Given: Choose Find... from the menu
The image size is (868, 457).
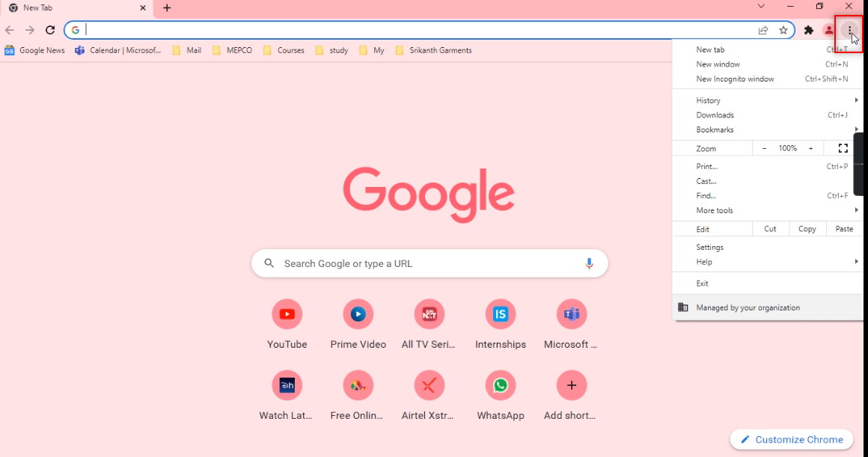Looking at the screenshot, I should pyautogui.click(x=768, y=196).
